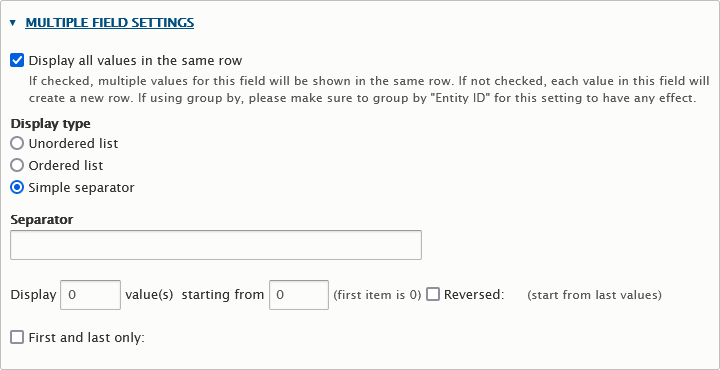Click the MULTIPLE FIELD SETTINGS heading link
Viewport: 720px width, 370px height.
[x=109, y=22]
